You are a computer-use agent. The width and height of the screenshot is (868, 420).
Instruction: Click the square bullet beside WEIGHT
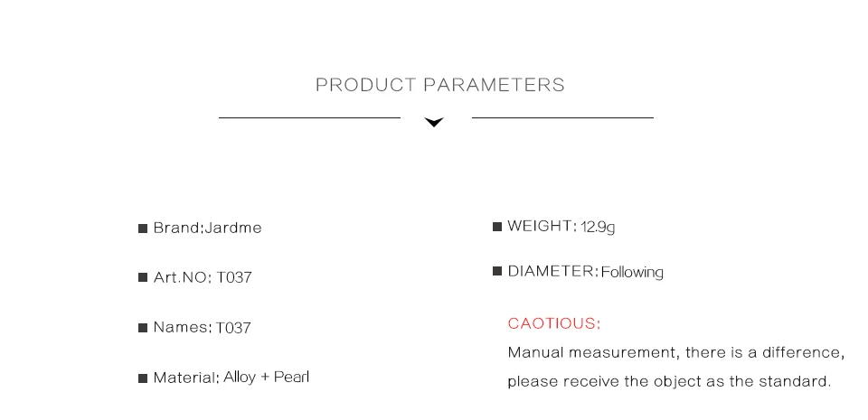click(497, 227)
